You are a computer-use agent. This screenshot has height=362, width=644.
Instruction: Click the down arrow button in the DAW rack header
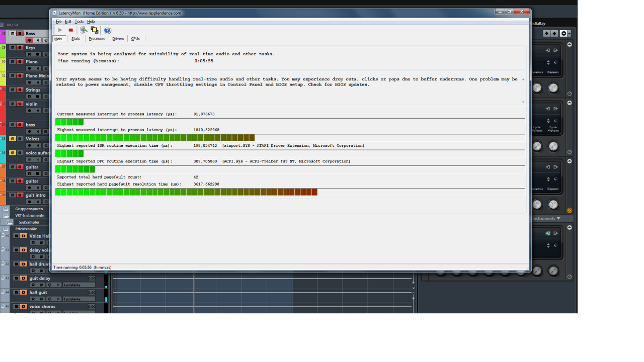[x=554, y=34]
